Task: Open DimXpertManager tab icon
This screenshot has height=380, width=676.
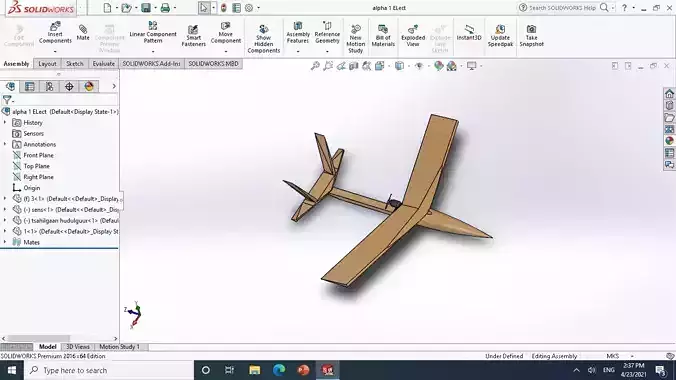Action: pos(69,86)
